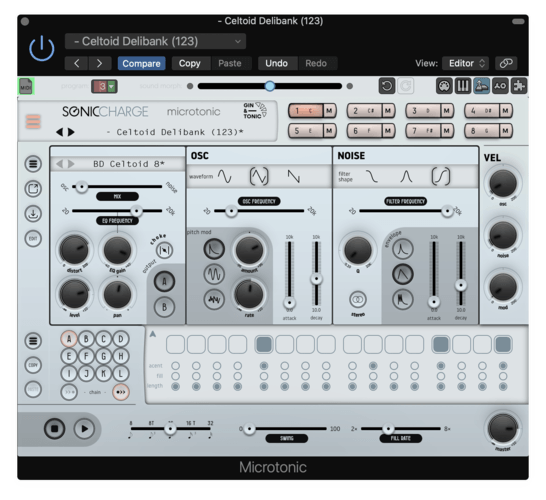Viewport: 546px width, 500px height.
Task: Select drum channel 5
Action: pos(306,131)
